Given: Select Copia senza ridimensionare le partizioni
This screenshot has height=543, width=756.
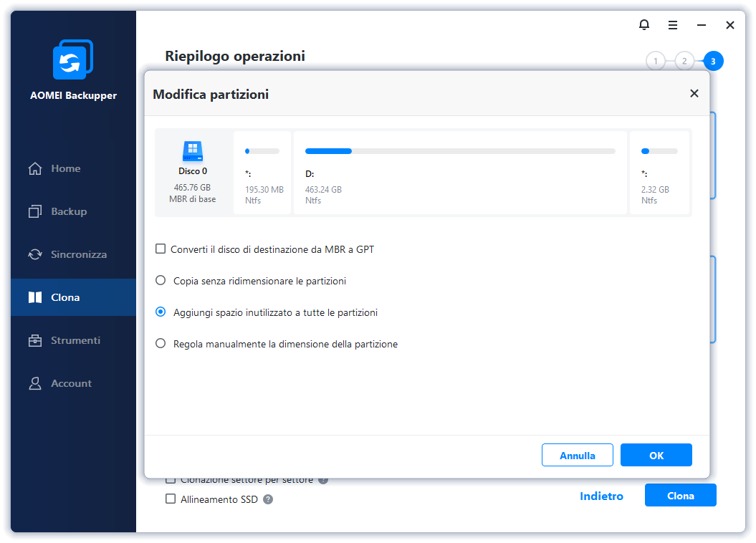Looking at the screenshot, I should point(161,281).
